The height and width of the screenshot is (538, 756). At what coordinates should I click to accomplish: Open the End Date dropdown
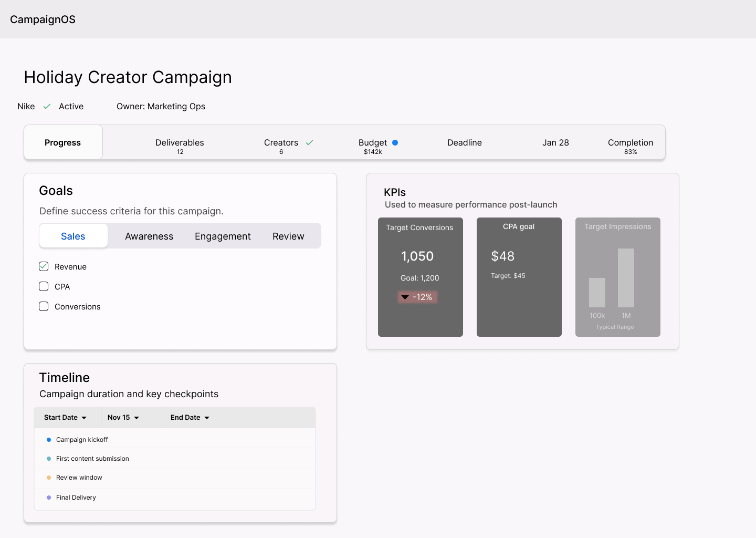pos(190,418)
